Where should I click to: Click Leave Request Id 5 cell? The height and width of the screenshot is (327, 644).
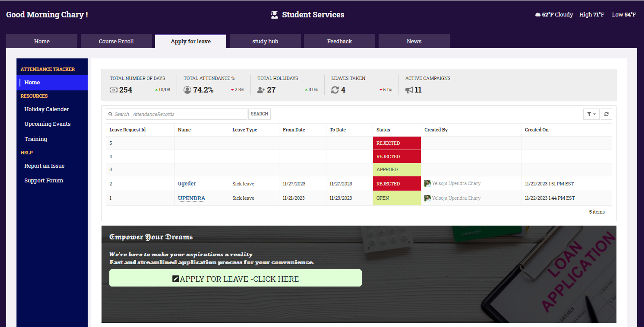pyautogui.click(x=140, y=143)
